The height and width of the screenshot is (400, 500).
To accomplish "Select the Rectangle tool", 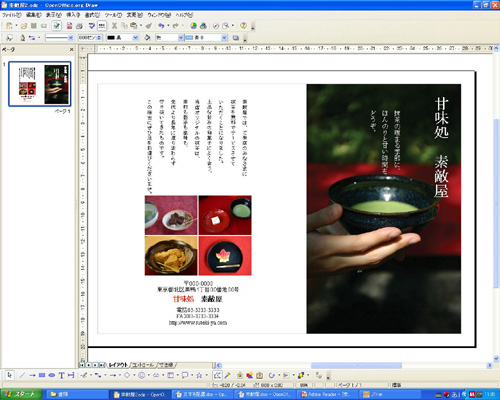I will (42, 375).
